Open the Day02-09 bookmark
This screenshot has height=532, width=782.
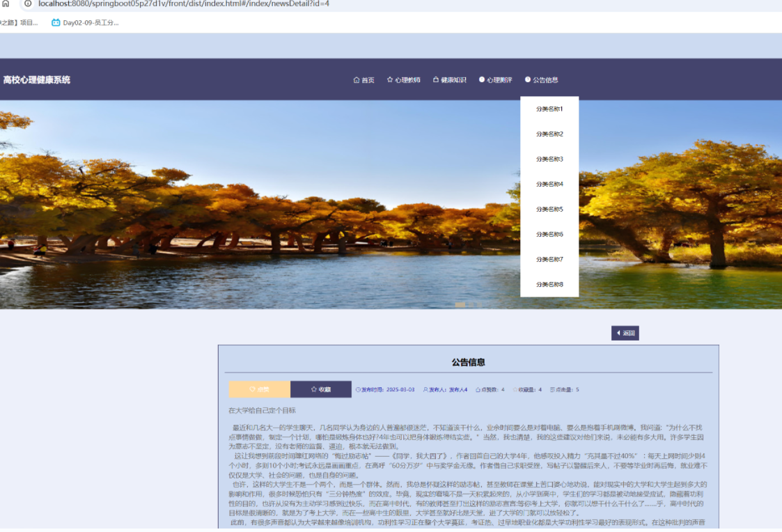pos(85,22)
